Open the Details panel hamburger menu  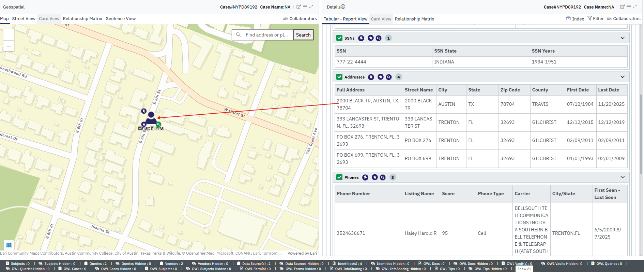629,7
